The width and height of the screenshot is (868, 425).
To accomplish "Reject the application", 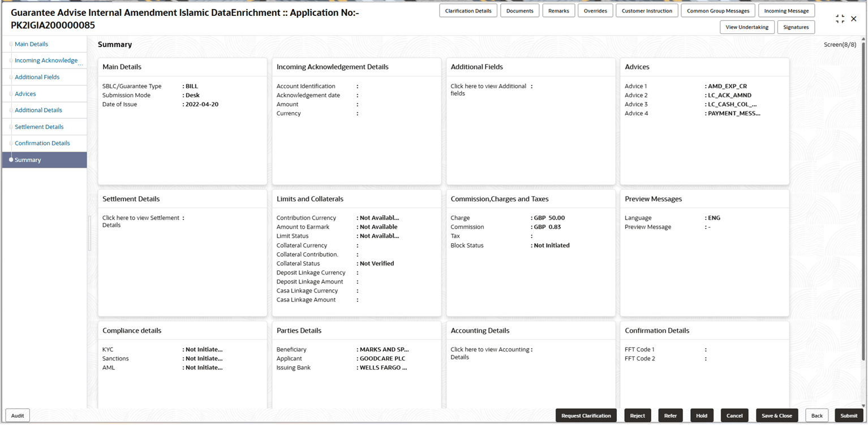I will click(x=638, y=416).
